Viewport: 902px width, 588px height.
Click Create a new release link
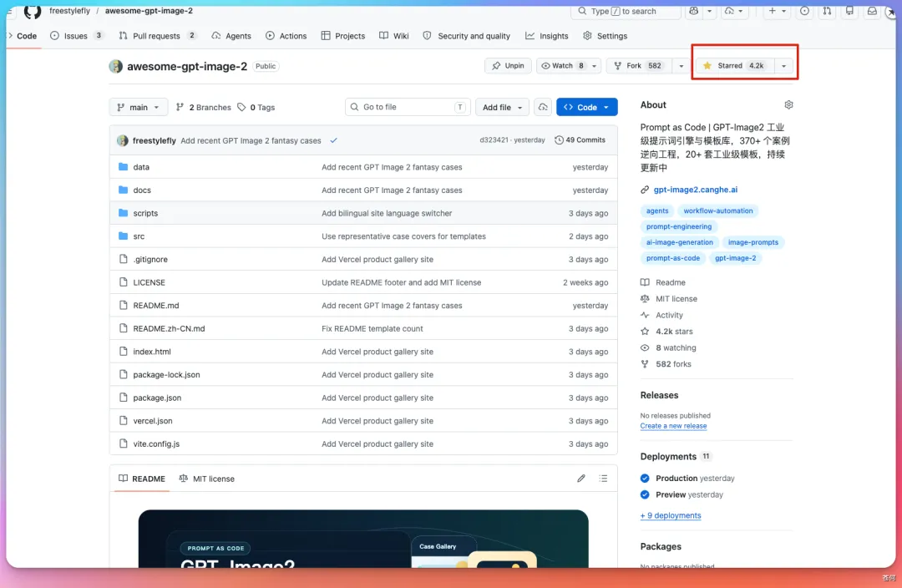tap(674, 426)
